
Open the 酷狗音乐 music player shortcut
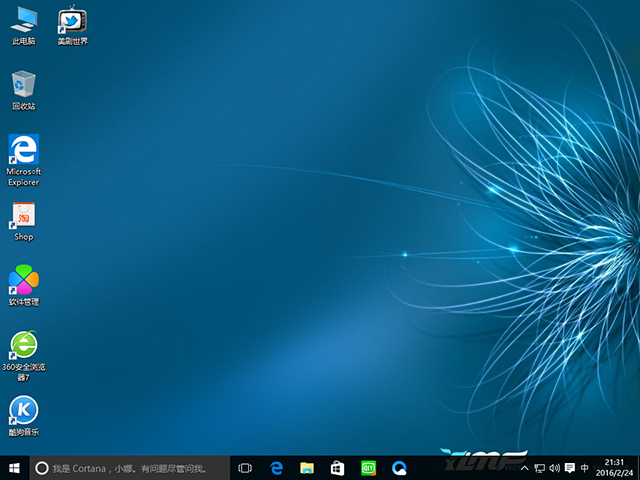[23, 411]
